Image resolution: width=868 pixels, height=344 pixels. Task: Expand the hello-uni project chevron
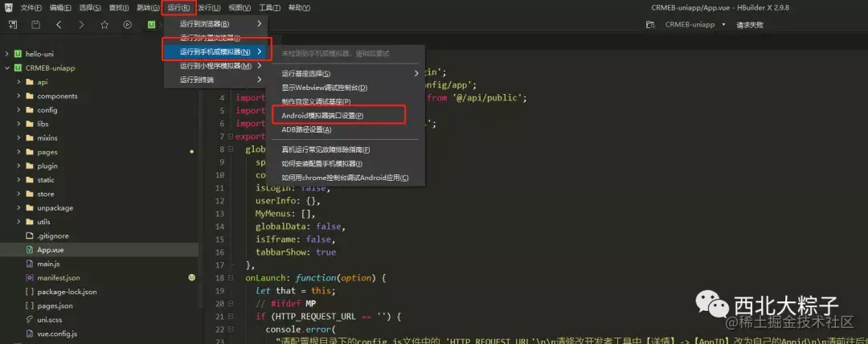click(x=6, y=54)
